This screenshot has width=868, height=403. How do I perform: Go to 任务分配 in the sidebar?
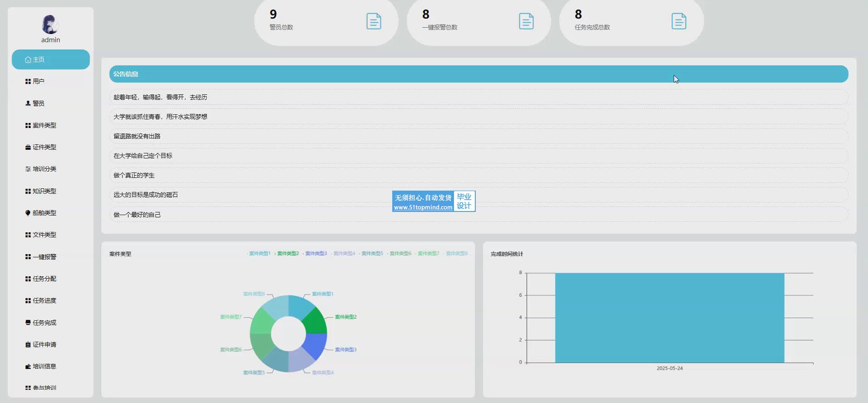(x=44, y=279)
